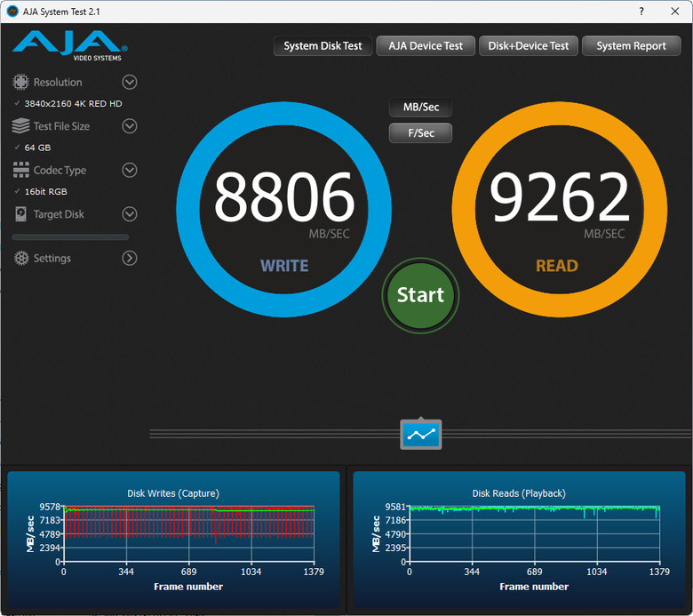This screenshot has height=616, width=693.
Task: Click the Resolution label
Action: point(58,83)
